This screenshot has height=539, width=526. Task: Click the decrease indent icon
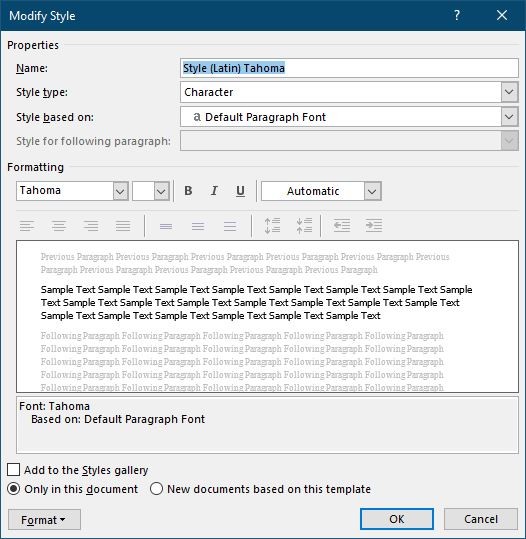click(x=342, y=226)
